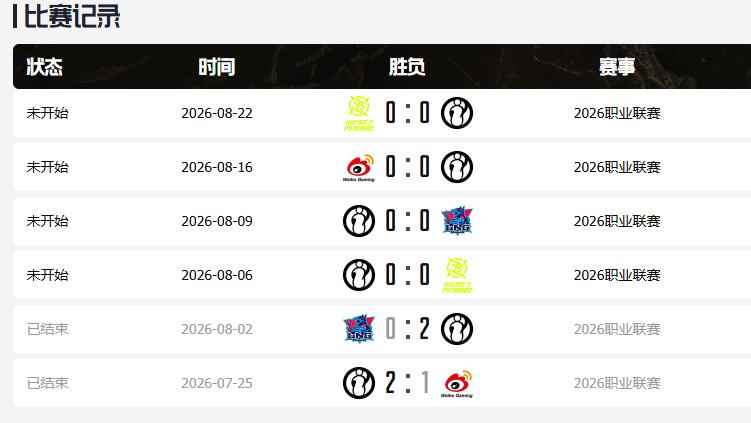This screenshot has height=423, width=751.
Task: Open the 2026-08-22 match date
Action: tap(217, 113)
